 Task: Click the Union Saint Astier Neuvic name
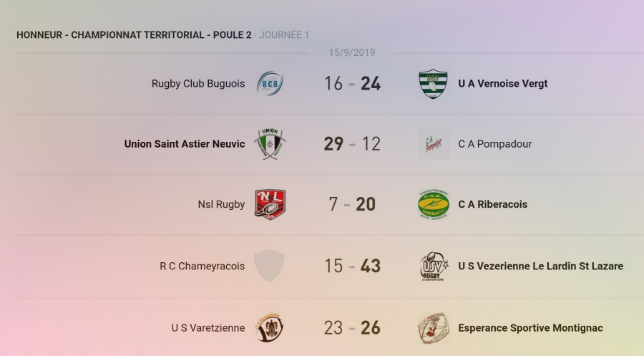click(185, 144)
